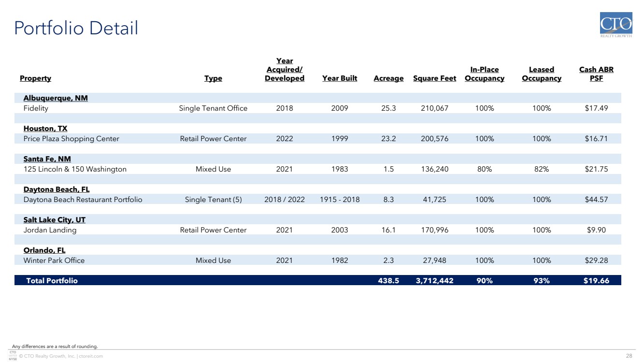
Task: Click the Santa Fe, NM market heading
Action: click(x=47, y=159)
